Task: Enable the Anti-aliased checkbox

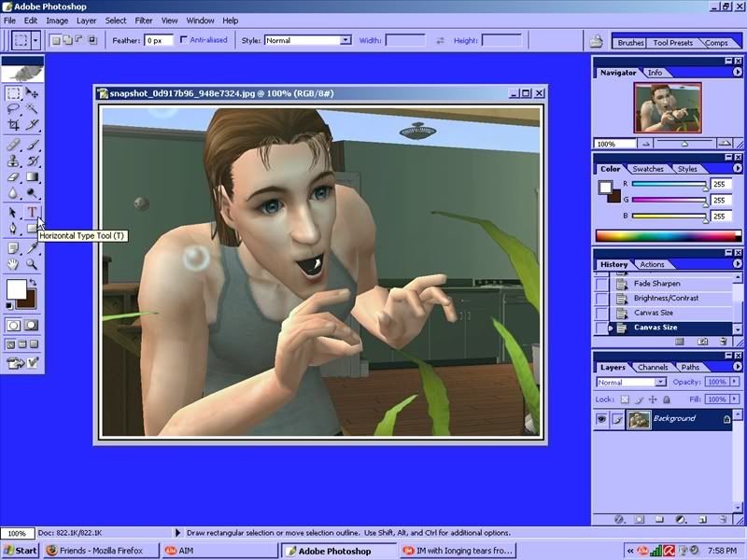Action: 183,40
